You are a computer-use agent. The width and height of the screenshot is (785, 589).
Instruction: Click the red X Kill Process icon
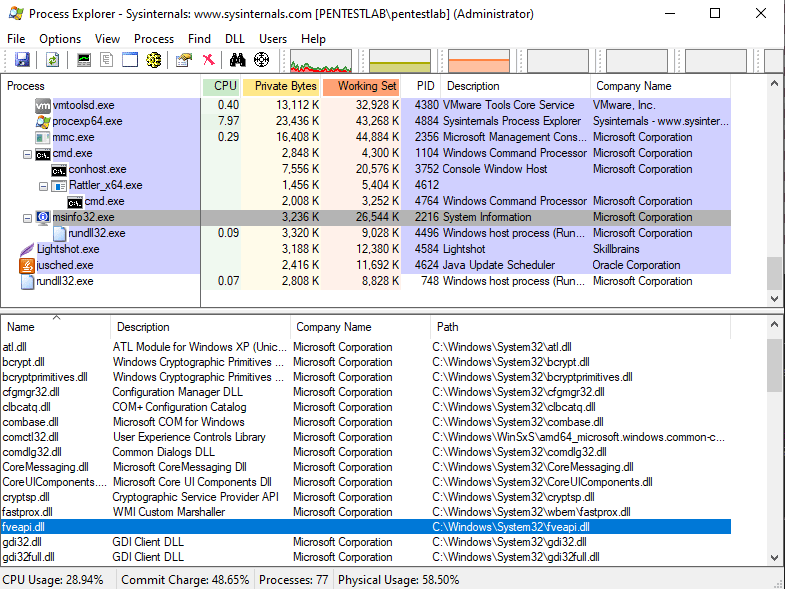pos(208,60)
